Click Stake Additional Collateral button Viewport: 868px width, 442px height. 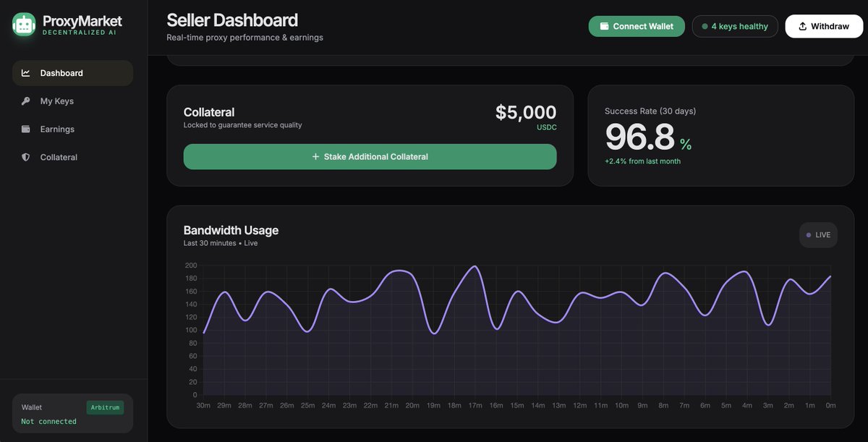pyautogui.click(x=370, y=157)
